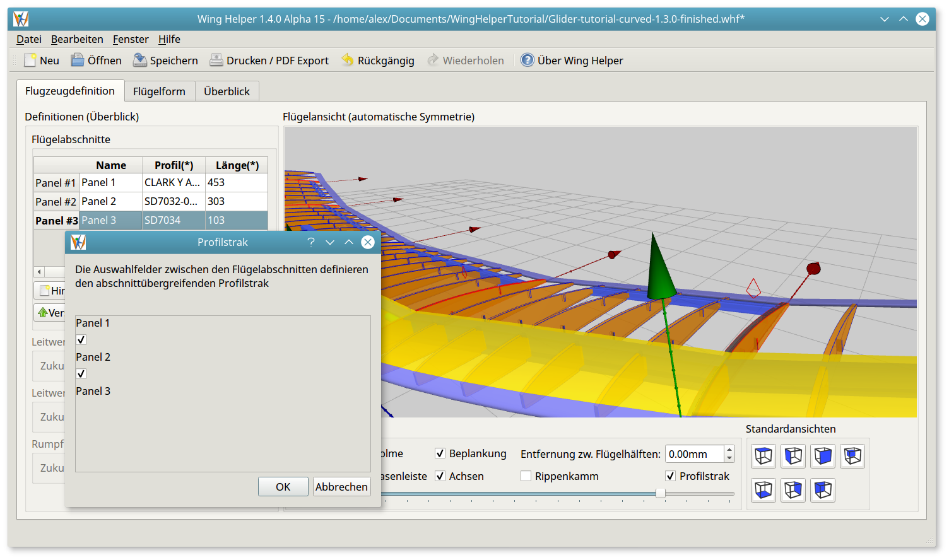The height and width of the screenshot is (560, 949).
Task: Click the slider handle below Profilstrak checkbox
Action: coord(660,493)
